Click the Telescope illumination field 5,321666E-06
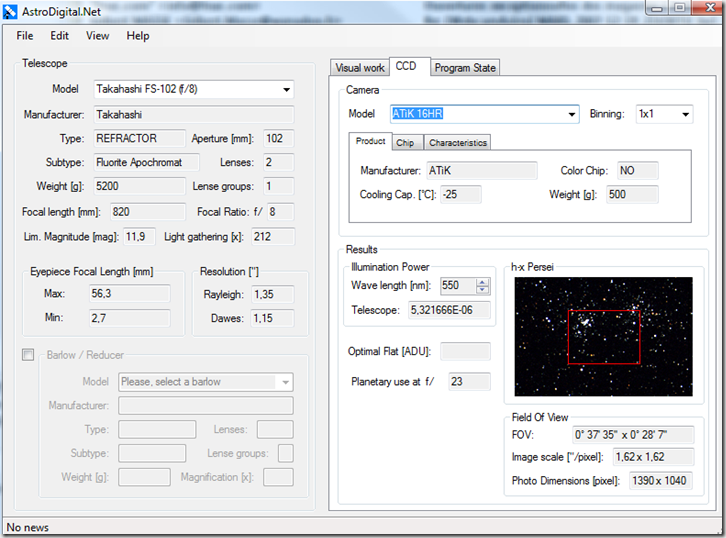This screenshot has width=726, height=538. [x=449, y=310]
